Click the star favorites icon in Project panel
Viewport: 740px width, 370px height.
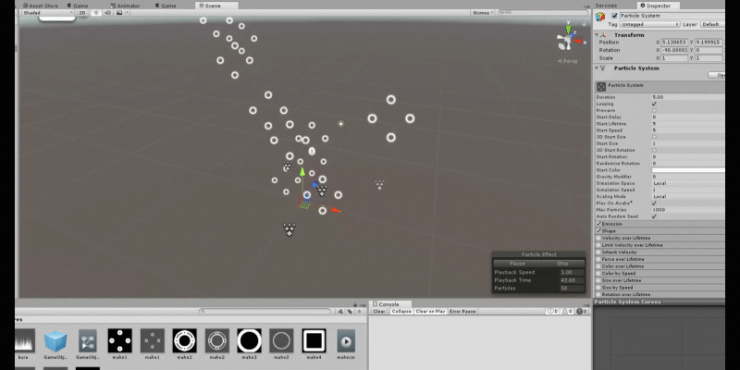point(359,311)
